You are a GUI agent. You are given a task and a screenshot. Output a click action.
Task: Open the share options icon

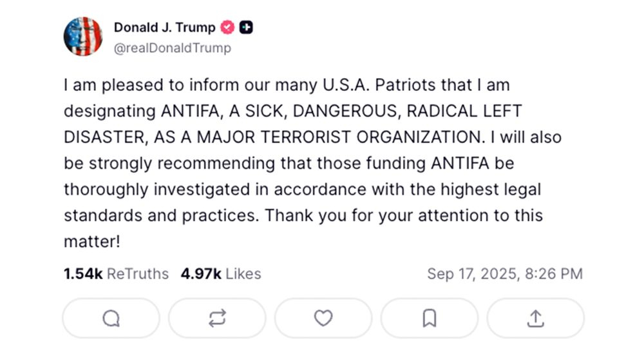pos(535,319)
